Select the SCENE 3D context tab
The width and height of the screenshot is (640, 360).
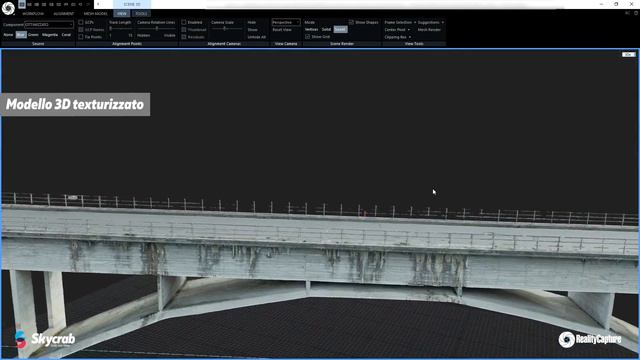point(132,4)
